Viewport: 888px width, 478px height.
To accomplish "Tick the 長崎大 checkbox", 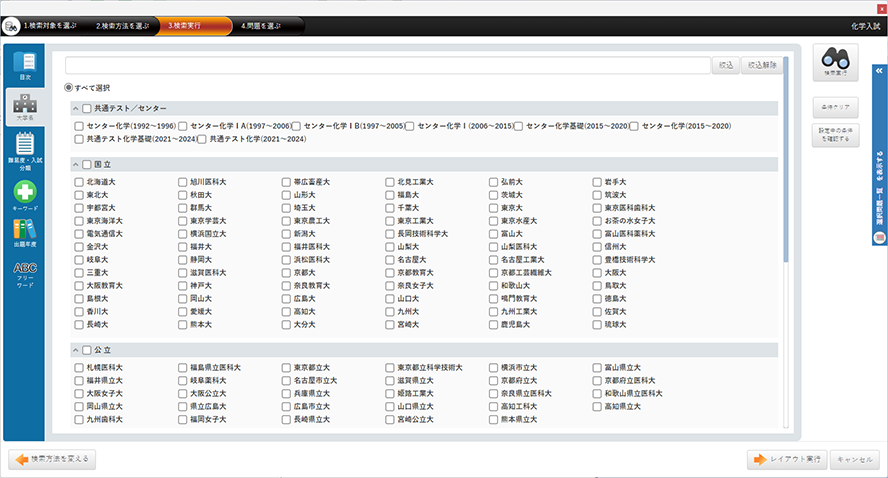I will (x=79, y=325).
